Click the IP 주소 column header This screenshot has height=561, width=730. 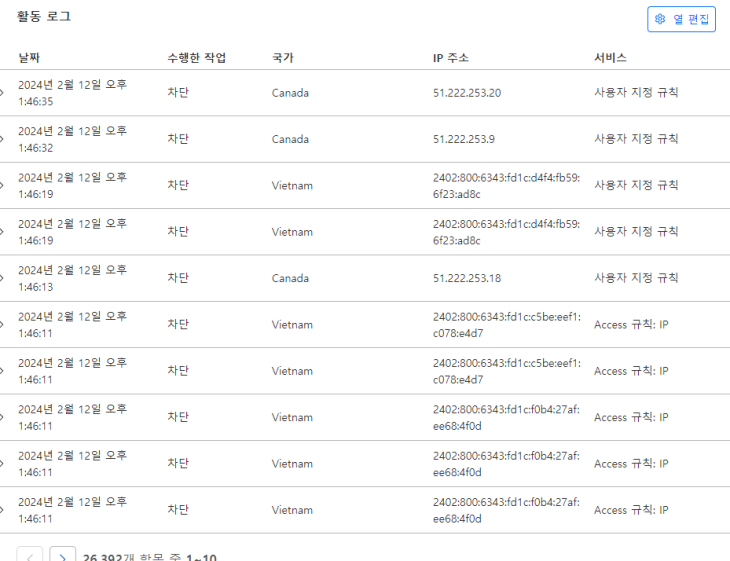point(450,58)
